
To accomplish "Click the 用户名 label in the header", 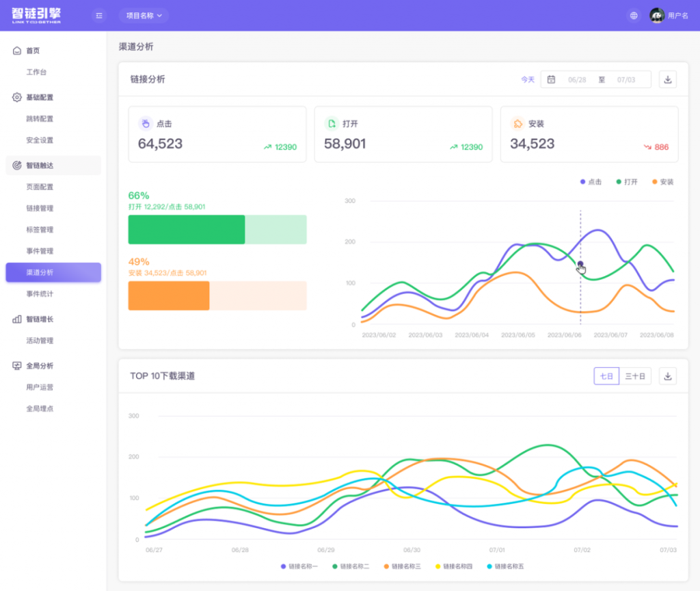I will click(677, 16).
